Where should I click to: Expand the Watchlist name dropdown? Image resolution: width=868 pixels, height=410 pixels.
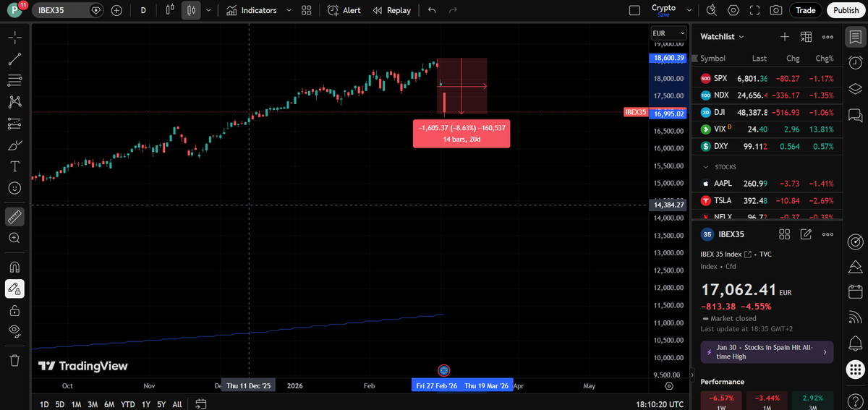(722, 36)
